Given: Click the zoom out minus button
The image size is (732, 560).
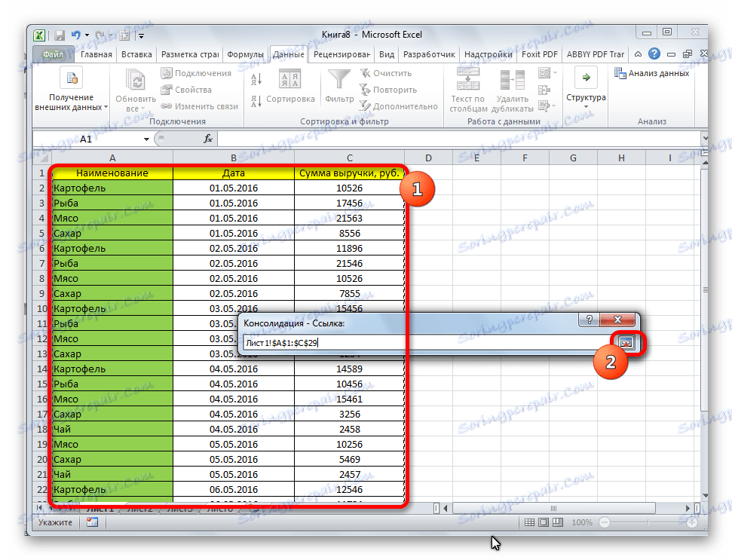Looking at the screenshot, I should point(604,522).
